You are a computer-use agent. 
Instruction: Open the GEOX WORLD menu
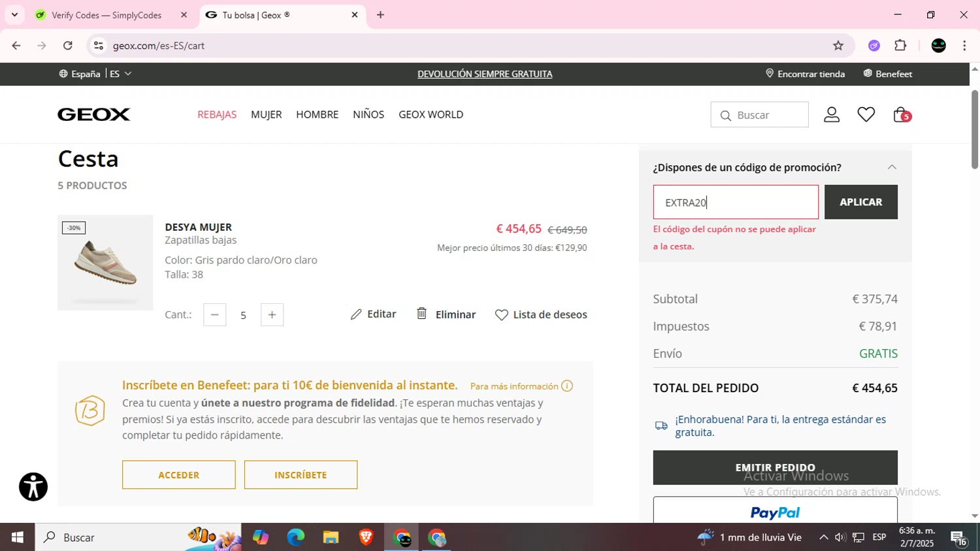431,114
